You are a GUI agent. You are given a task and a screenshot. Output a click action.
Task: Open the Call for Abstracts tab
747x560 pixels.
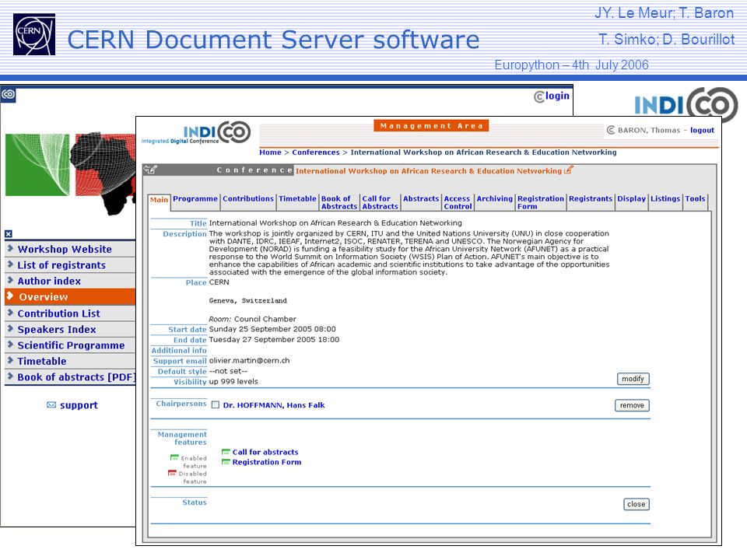380,202
